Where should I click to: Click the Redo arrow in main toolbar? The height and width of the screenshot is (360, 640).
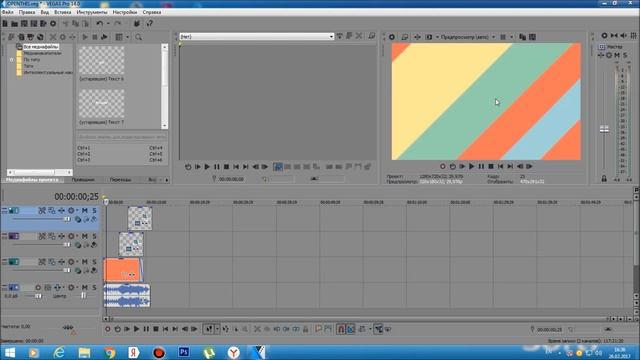pos(118,23)
